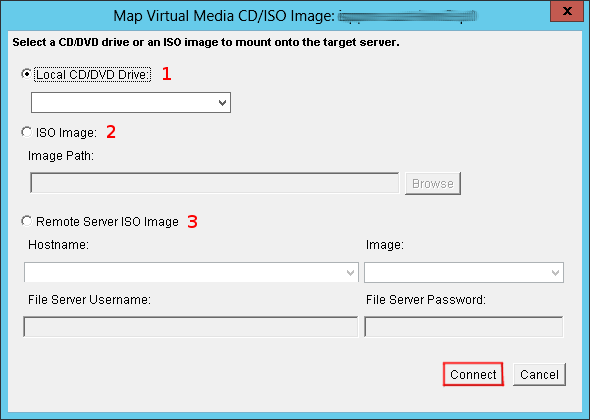Expand the Image dropdown list

coord(464,272)
